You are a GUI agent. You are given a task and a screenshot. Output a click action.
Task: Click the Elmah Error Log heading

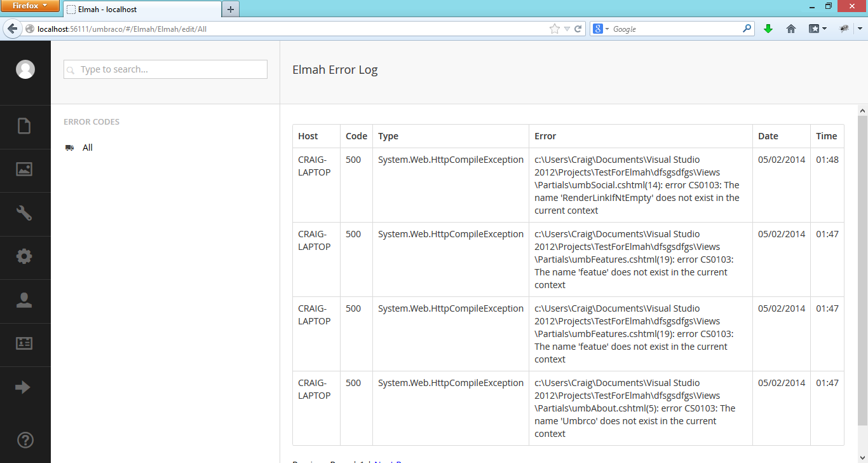tap(335, 70)
